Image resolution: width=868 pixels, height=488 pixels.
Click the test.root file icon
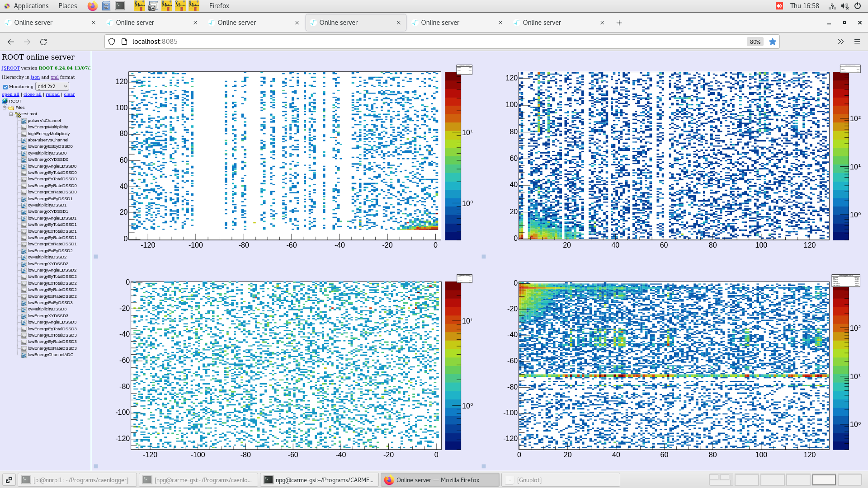(x=17, y=114)
